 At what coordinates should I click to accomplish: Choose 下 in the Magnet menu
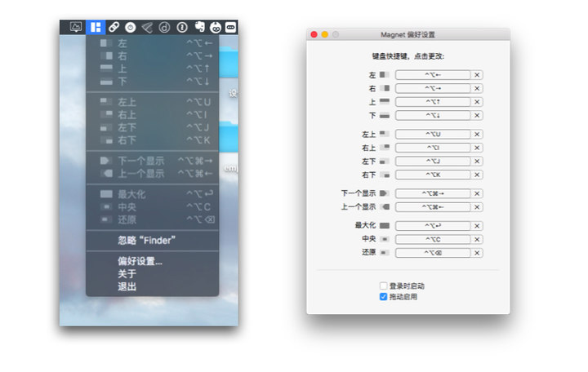pyautogui.click(x=152, y=82)
